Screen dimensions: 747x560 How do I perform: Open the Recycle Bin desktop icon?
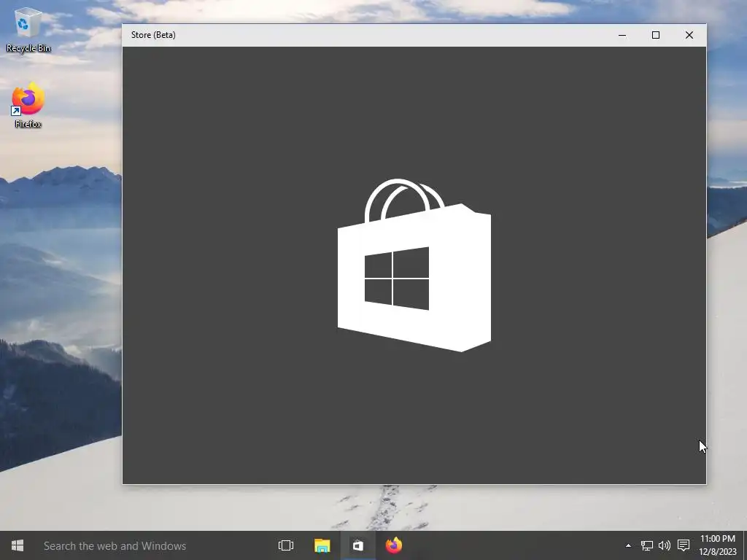(x=28, y=29)
